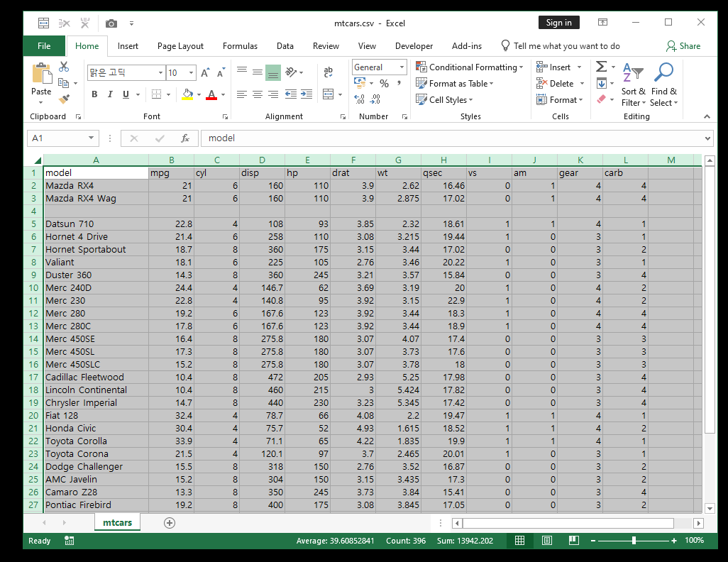This screenshot has height=562, width=728.
Task: Decrease the cell indent
Action: point(291,94)
